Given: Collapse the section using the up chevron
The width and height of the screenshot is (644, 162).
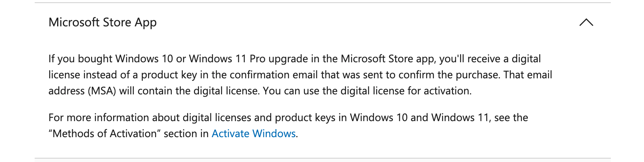Looking at the screenshot, I should 586,23.
